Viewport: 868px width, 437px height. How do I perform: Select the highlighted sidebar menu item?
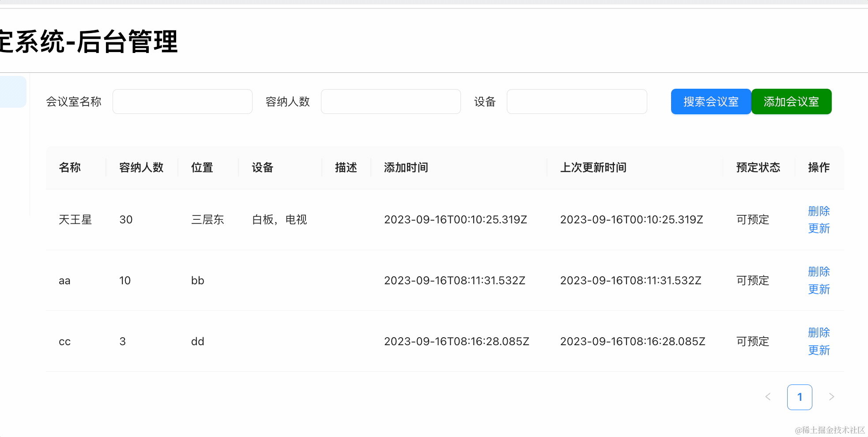coord(13,92)
